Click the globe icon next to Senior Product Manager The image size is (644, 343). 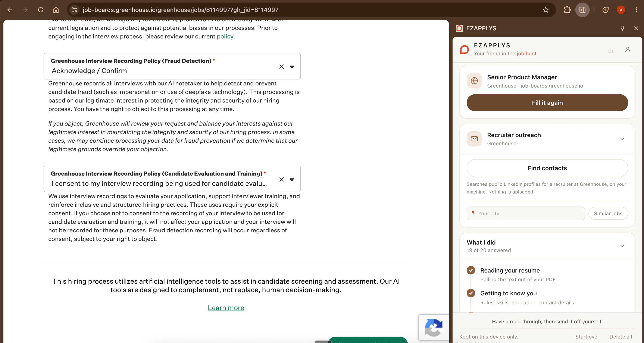(474, 81)
